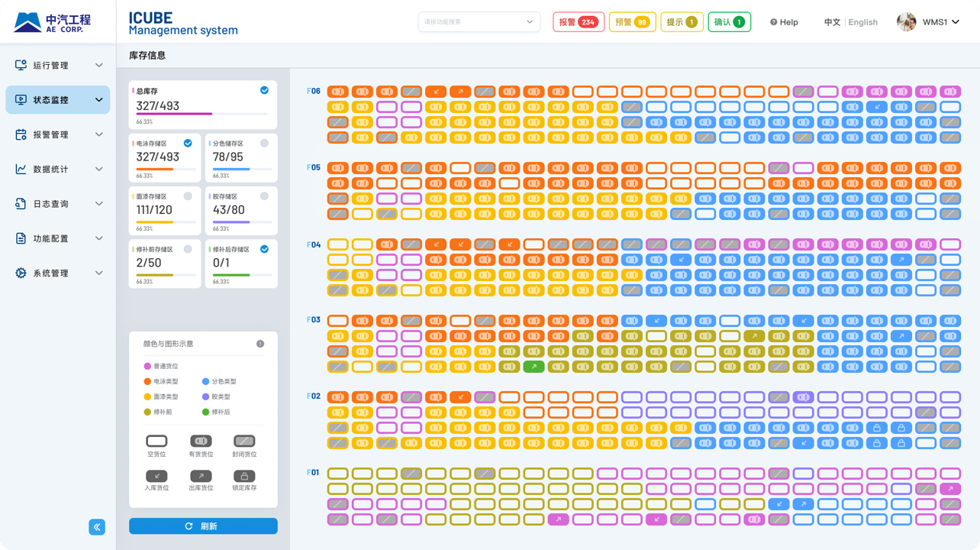Open the 数据统计 menu item
The width and height of the screenshot is (980, 550).
pos(58,169)
